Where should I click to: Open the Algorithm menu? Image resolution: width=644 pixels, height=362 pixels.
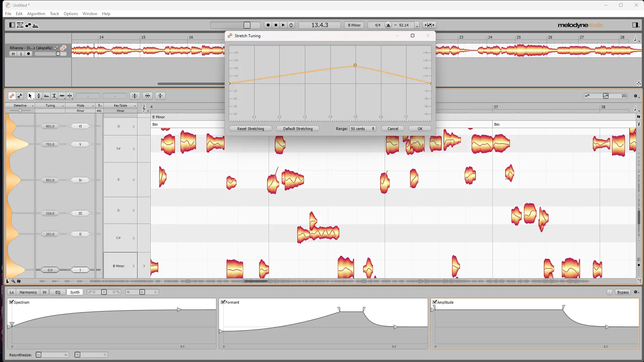[x=36, y=14]
